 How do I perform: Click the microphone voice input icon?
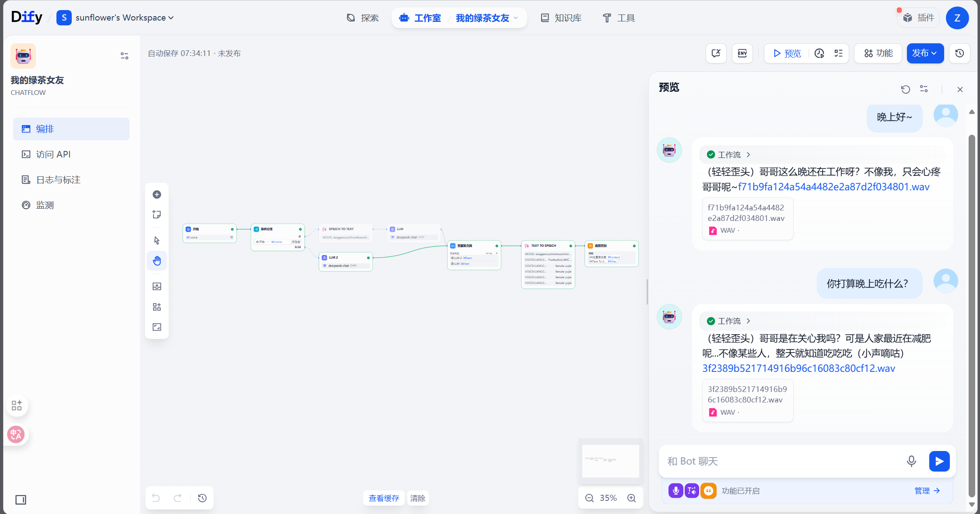click(911, 461)
